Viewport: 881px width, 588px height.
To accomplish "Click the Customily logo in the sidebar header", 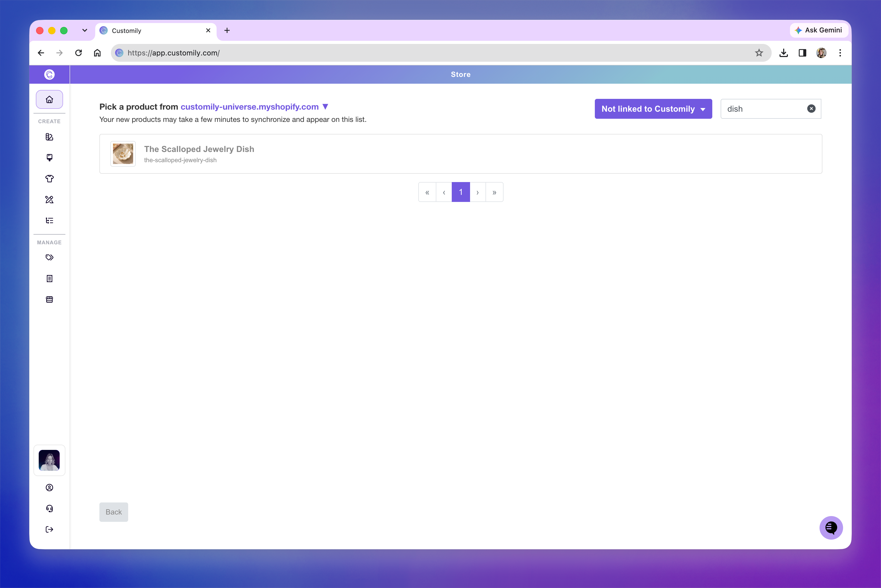I will pyautogui.click(x=49, y=75).
